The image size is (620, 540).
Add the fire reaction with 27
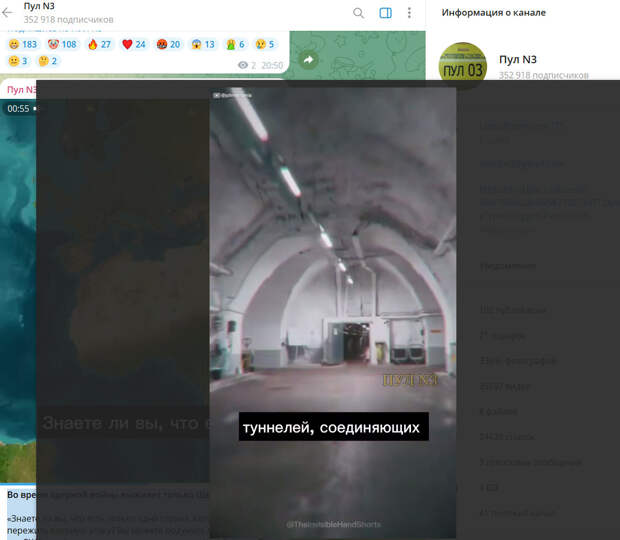[99, 44]
